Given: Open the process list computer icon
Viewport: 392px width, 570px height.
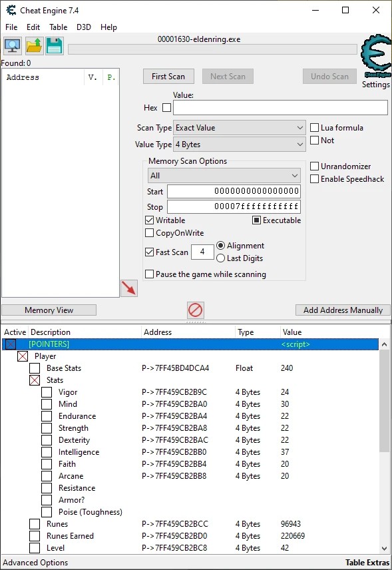Looking at the screenshot, I should 13,46.
